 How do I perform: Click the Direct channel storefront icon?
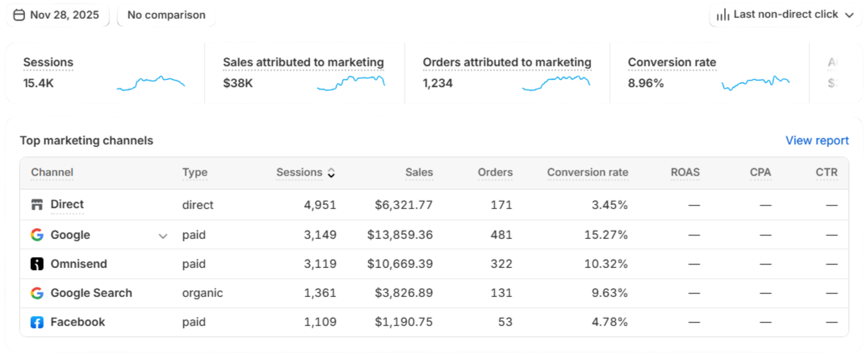tap(37, 204)
